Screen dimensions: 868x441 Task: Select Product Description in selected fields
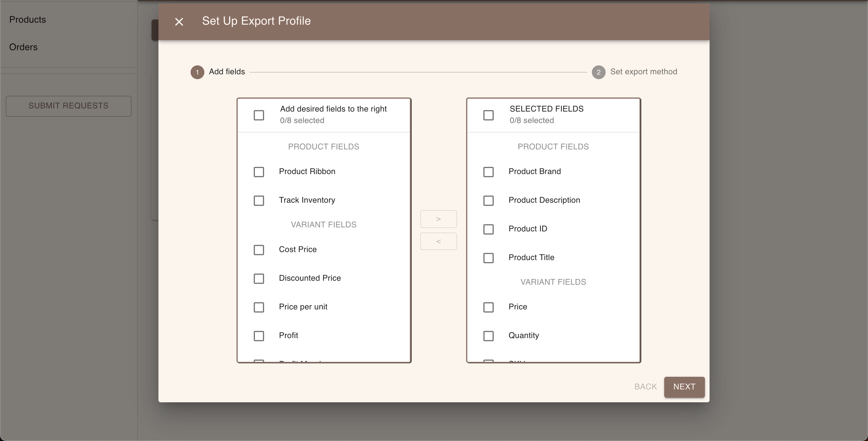point(488,201)
